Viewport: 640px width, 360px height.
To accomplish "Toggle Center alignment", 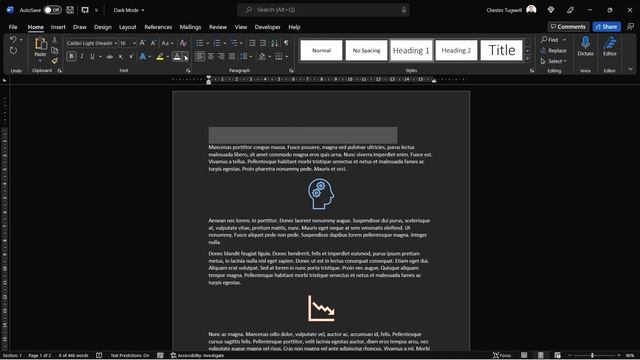I will [x=211, y=56].
